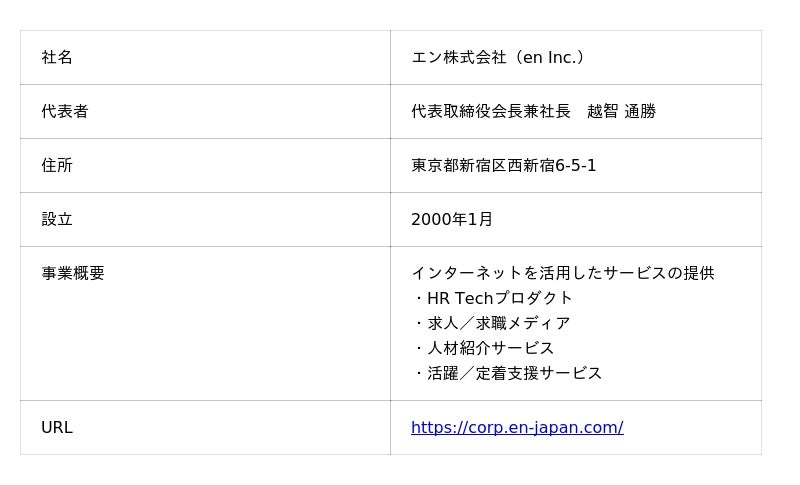
Task: Open the corp.en-japan.com link
Action: coord(517,428)
